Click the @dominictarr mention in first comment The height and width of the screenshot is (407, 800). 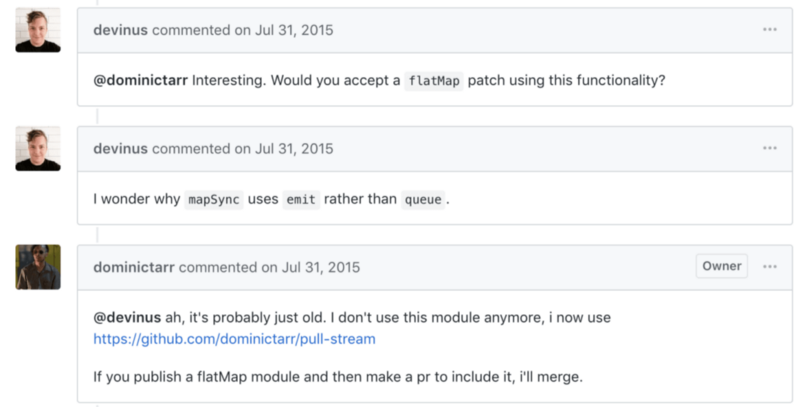[139, 81]
